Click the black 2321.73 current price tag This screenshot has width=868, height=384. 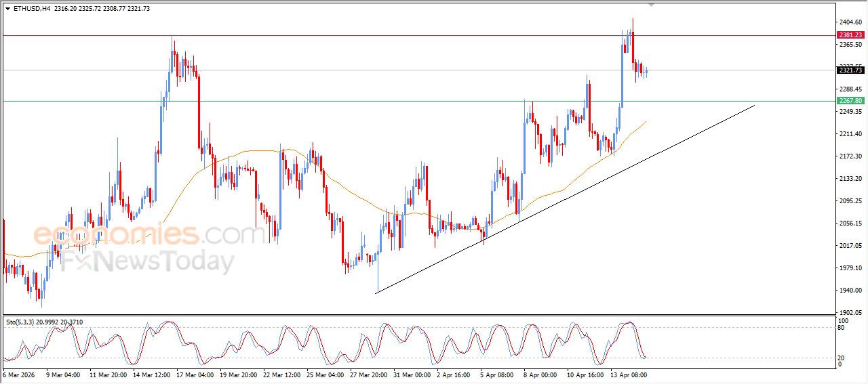coord(850,70)
